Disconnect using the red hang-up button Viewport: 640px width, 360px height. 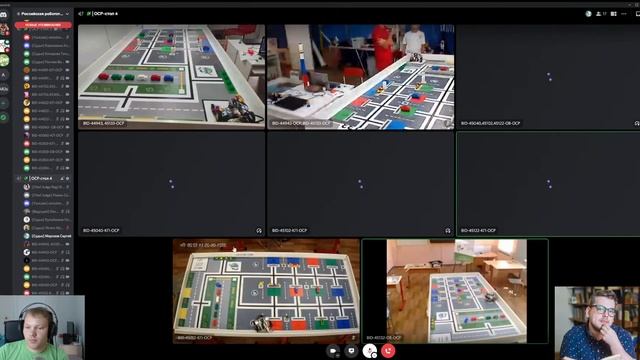click(x=388, y=351)
